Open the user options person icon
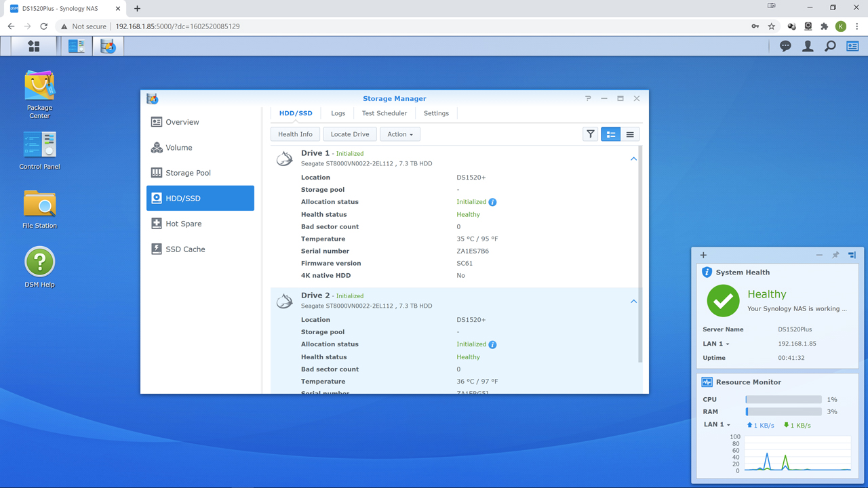 coord(808,46)
